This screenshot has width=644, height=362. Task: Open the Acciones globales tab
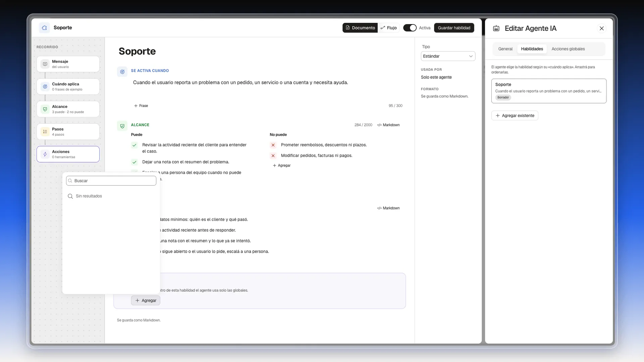pos(568,49)
